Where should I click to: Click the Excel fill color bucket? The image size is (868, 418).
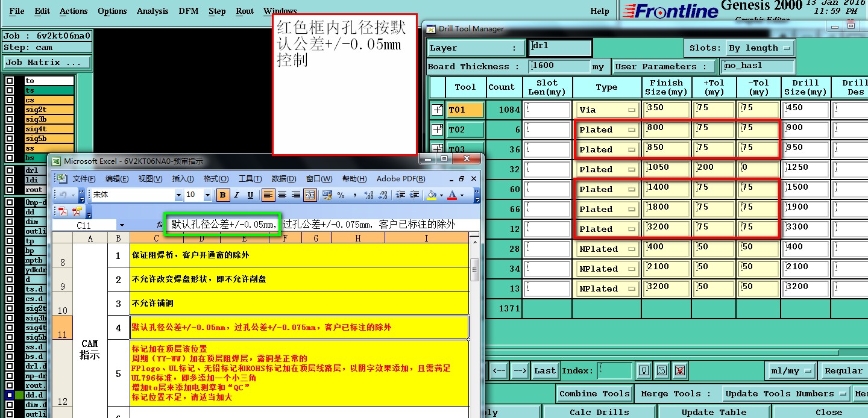tap(431, 195)
